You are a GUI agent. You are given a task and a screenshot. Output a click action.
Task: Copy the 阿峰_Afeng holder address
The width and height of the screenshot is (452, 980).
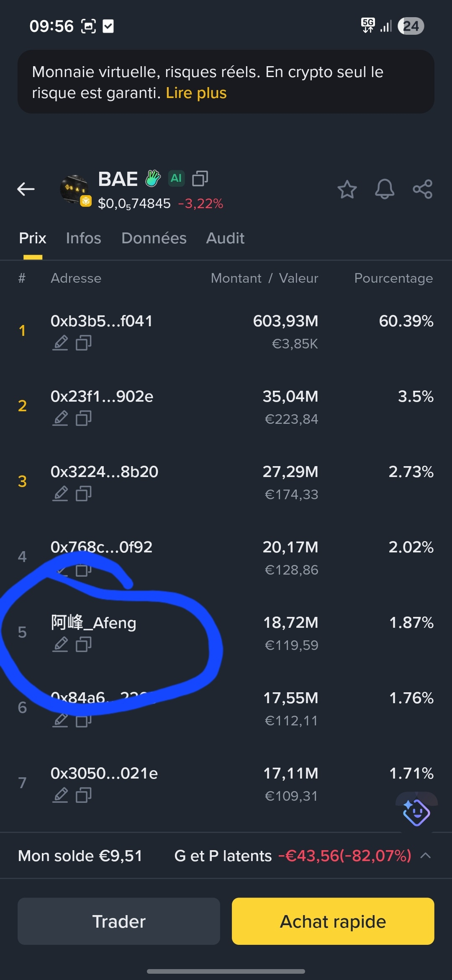[x=84, y=645]
